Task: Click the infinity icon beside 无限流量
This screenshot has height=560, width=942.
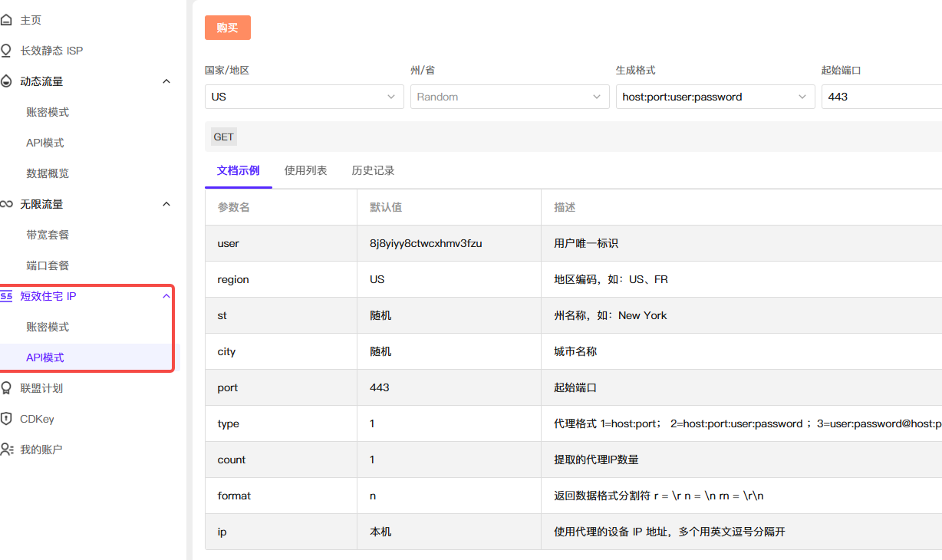Action: [7, 204]
